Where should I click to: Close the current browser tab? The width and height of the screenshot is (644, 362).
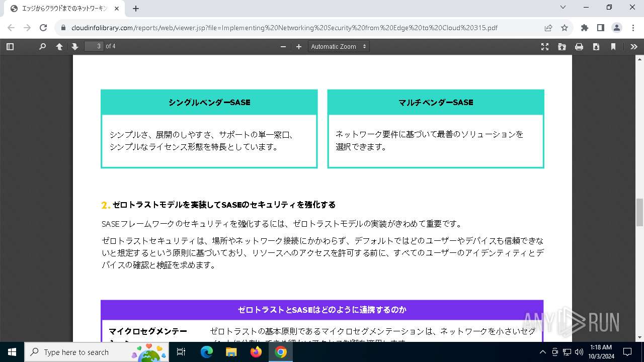click(x=117, y=9)
